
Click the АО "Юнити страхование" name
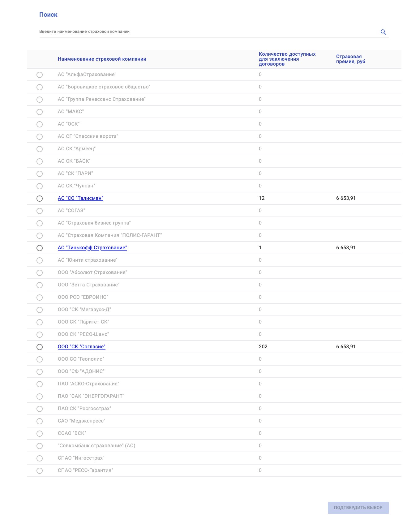pyautogui.click(x=88, y=260)
